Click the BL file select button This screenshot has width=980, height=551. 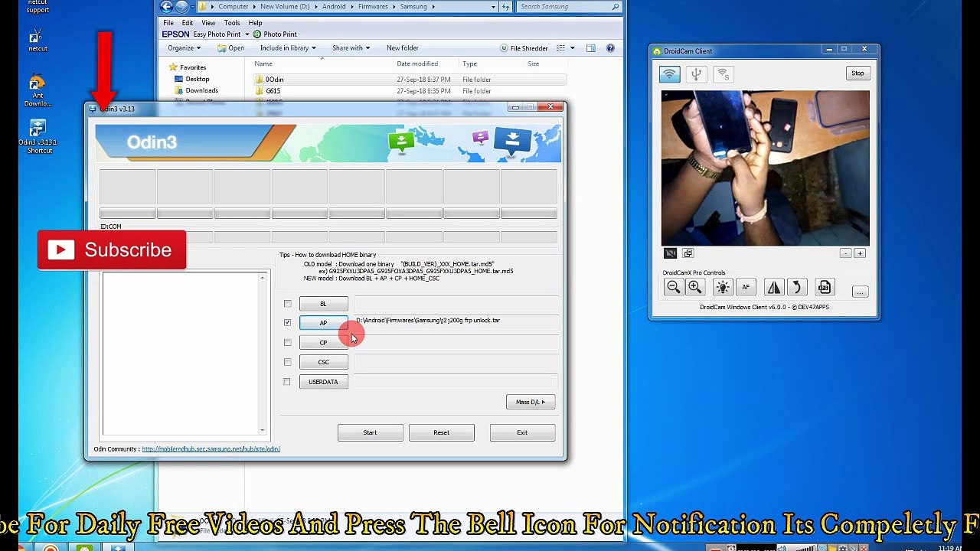click(323, 304)
